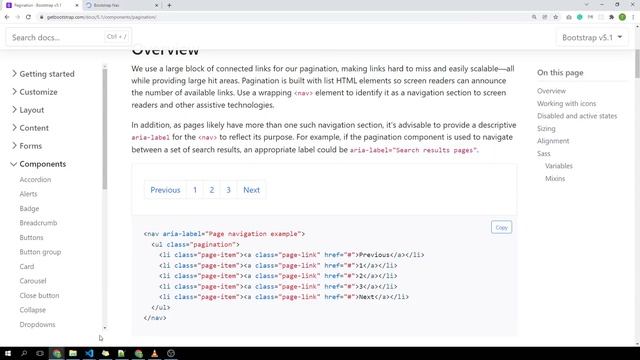The width and height of the screenshot is (640, 360).
Task: Click page 2 in pagination example
Action: pos(212,190)
